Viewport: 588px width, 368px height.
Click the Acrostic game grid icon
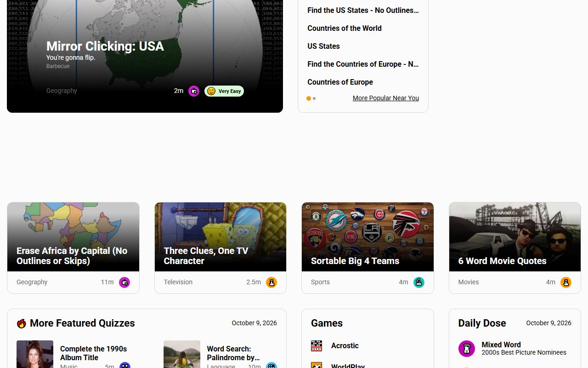317,346
